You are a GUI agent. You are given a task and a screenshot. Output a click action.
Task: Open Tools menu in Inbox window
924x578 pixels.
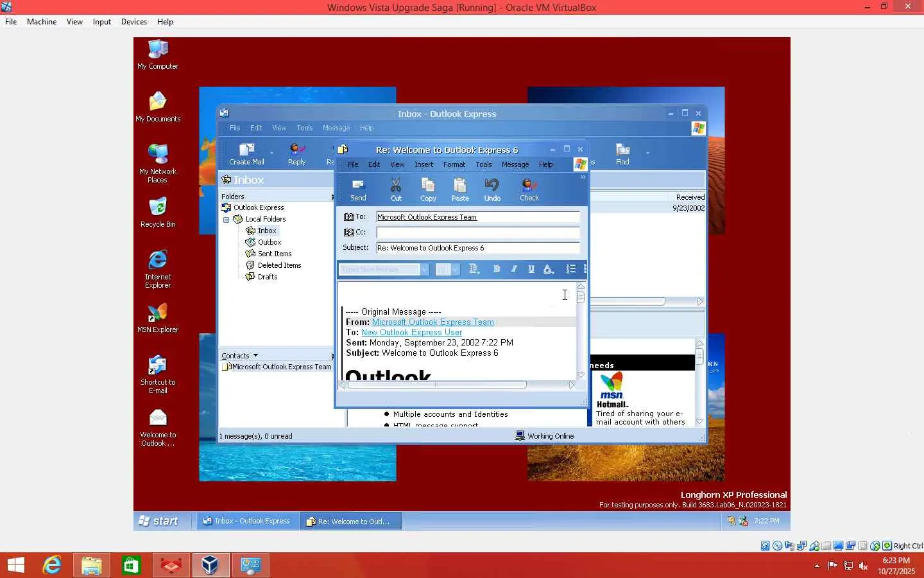point(305,128)
